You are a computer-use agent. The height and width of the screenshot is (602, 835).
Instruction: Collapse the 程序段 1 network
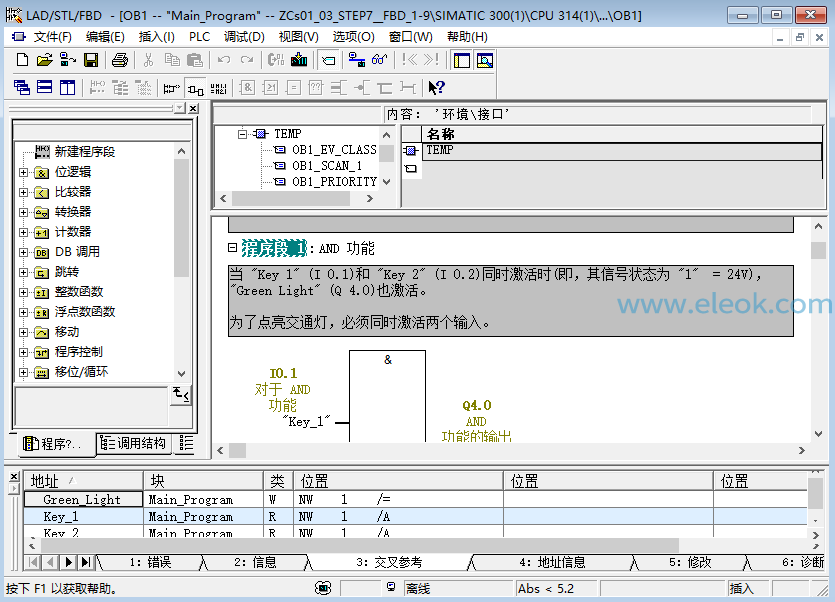point(232,247)
